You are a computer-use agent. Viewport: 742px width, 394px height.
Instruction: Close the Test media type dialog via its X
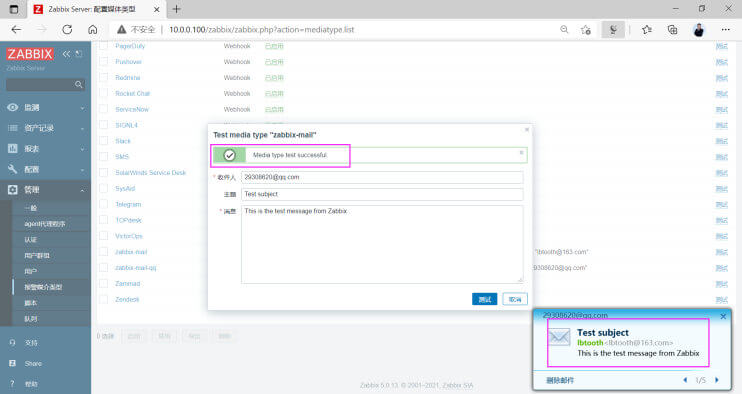pos(527,130)
